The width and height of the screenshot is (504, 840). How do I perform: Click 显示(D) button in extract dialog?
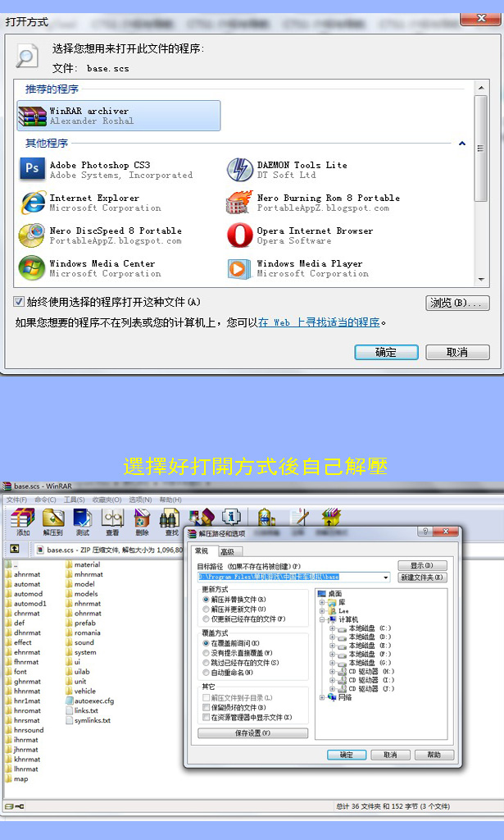point(422,566)
